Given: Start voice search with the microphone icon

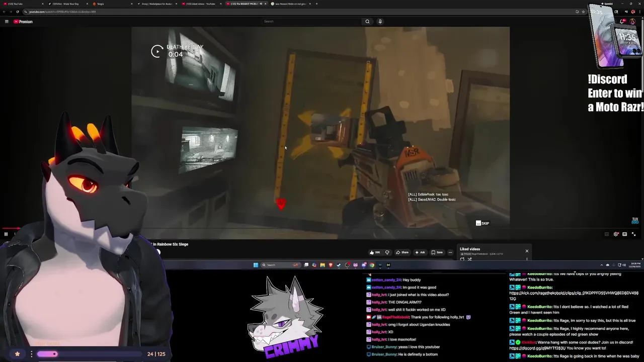Looking at the screenshot, I should (380, 22).
